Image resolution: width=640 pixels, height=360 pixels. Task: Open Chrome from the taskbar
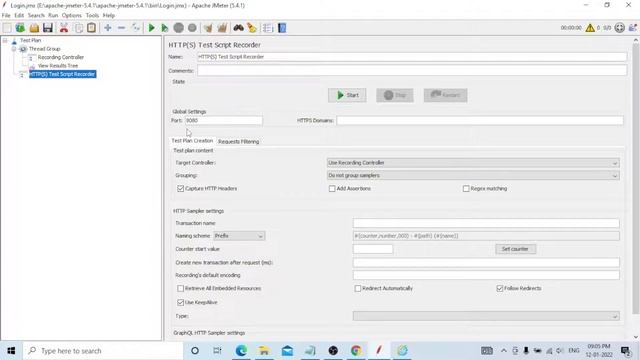356,350
